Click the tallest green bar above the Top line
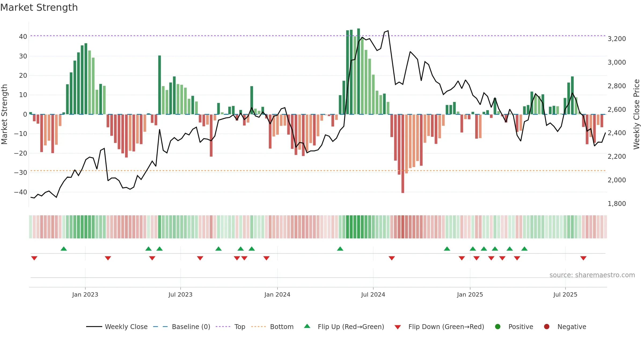Image resolution: width=644 pixels, height=362 pixels. pyautogui.click(x=358, y=71)
